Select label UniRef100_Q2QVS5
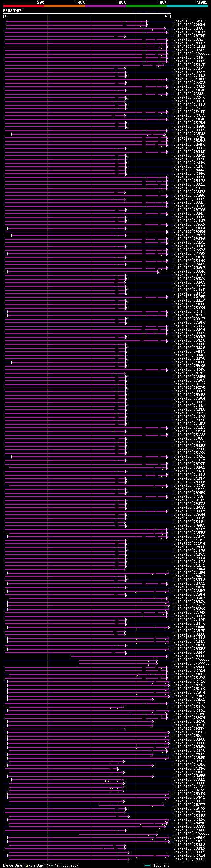 (190, 72)
